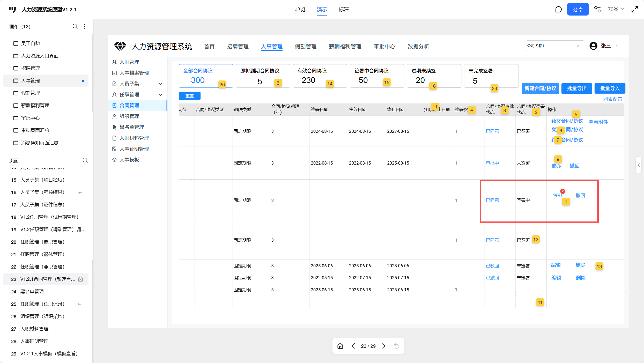The image size is (644, 363).
Task: Toggle hidden eye on 人员子集（考核结果） page
Action: [x=80, y=192]
